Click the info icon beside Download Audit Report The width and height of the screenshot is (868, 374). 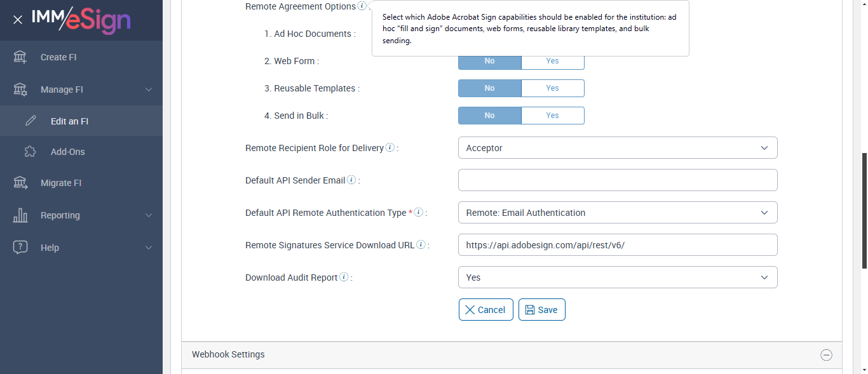click(x=344, y=277)
